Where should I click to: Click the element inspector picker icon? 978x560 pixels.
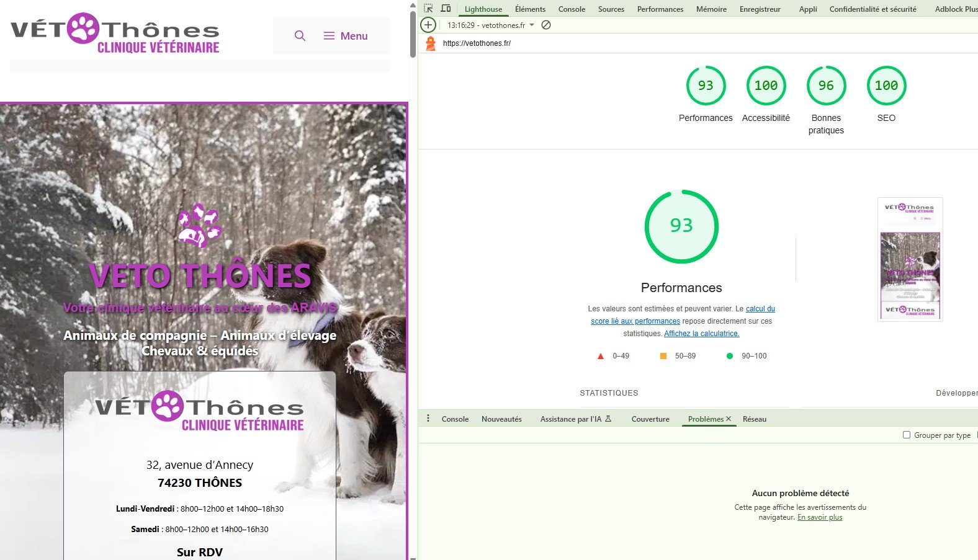pyautogui.click(x=428, y=9)
